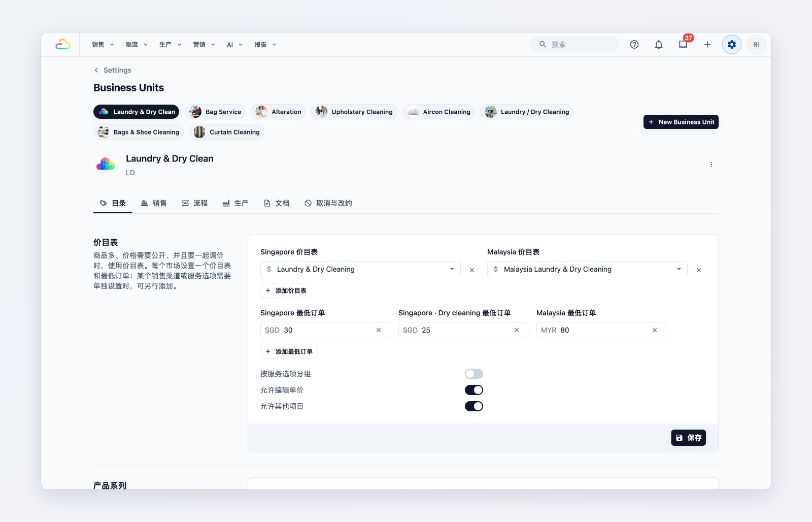
Task: Expand the 销售 menu
Action: click(103, 45)
